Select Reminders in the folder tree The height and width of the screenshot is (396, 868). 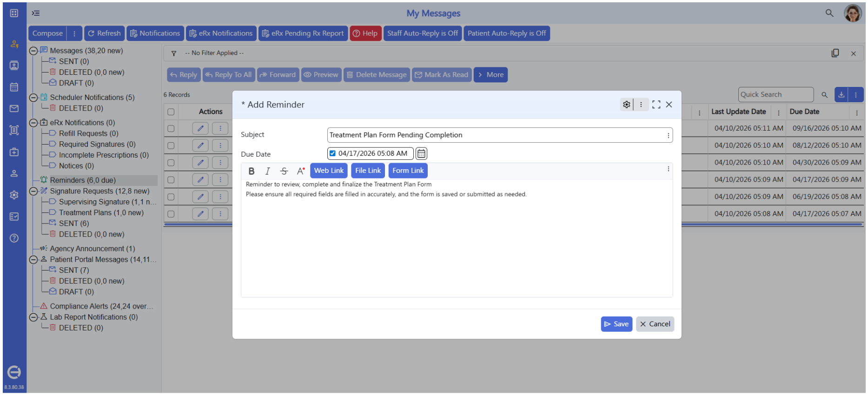pos(83,180)
